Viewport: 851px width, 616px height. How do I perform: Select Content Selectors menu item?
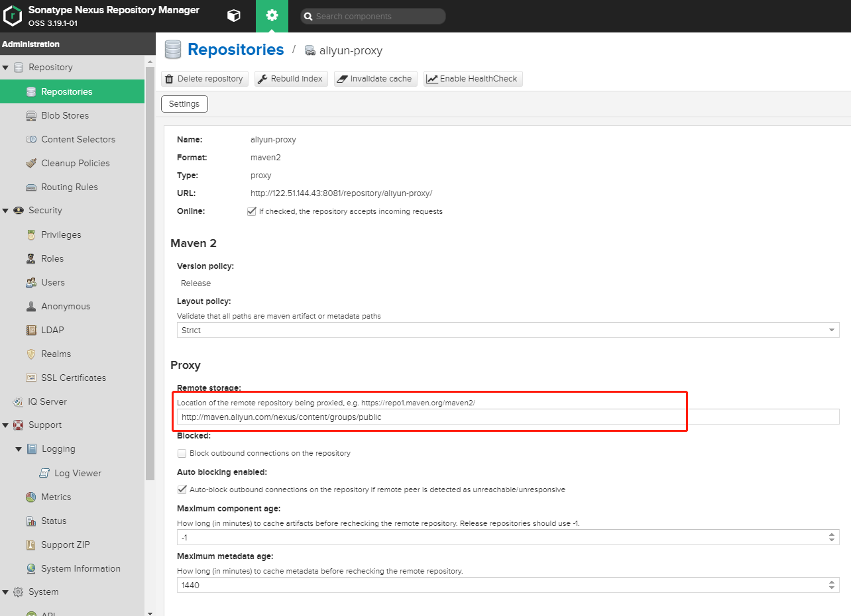click(72, 139)
